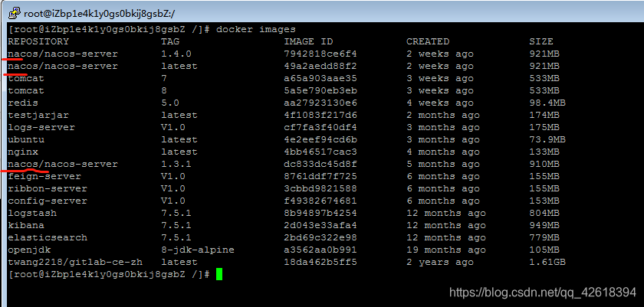Click the 1.61GB size value

pos(547,263)
